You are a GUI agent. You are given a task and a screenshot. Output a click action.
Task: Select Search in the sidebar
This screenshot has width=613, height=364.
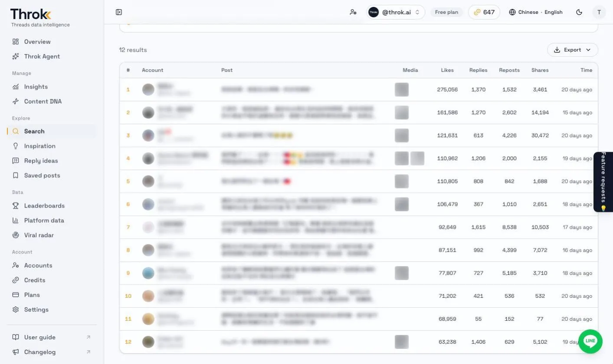(x=52, y=131)
